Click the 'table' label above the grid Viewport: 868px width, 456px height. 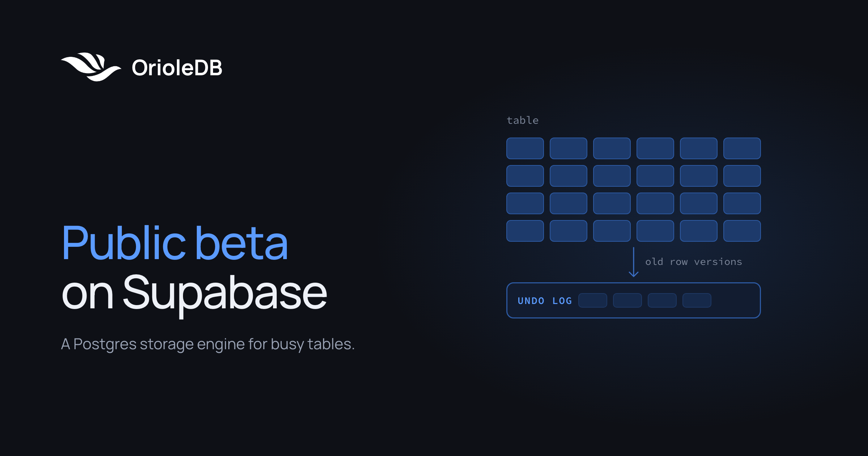(x=523, y=120)
